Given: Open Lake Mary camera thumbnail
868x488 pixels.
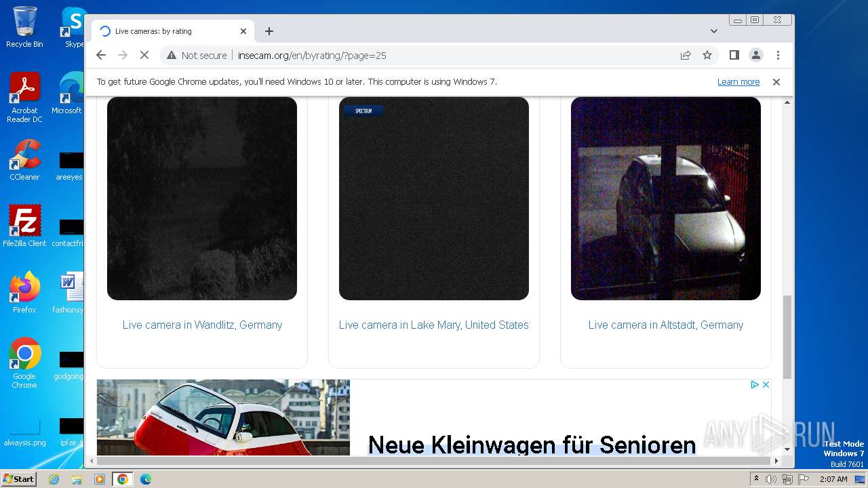Looking at the screenshot, I should point(434,199).
